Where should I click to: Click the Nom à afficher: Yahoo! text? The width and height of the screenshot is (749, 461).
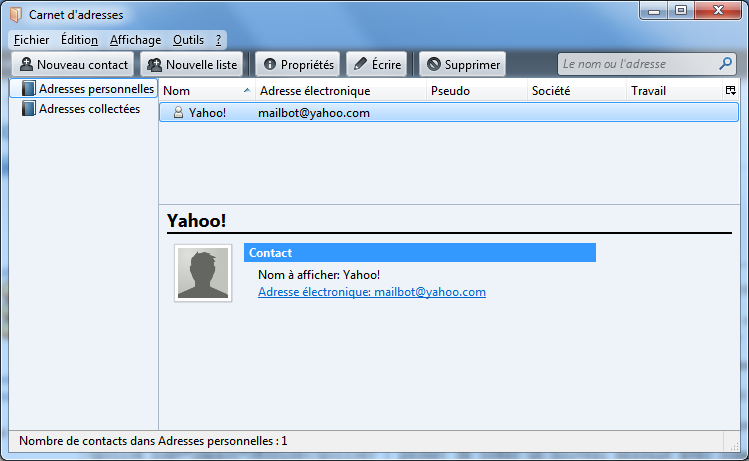pyautogui.click(x=319, y=275)
